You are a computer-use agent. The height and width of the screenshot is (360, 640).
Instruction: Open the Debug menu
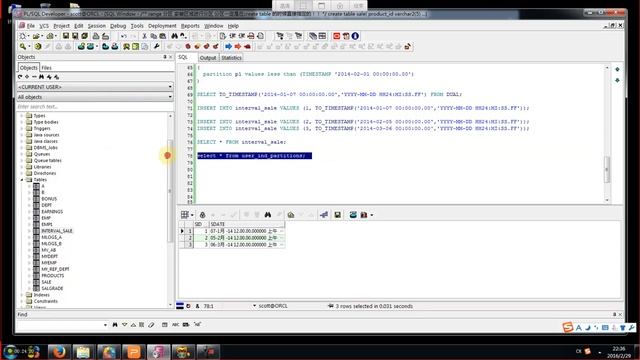pos(118,26)
